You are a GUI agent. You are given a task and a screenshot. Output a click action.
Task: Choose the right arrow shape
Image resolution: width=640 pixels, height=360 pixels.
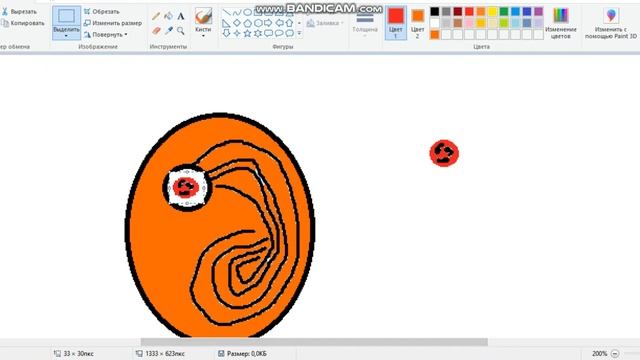tap(268, 23)
